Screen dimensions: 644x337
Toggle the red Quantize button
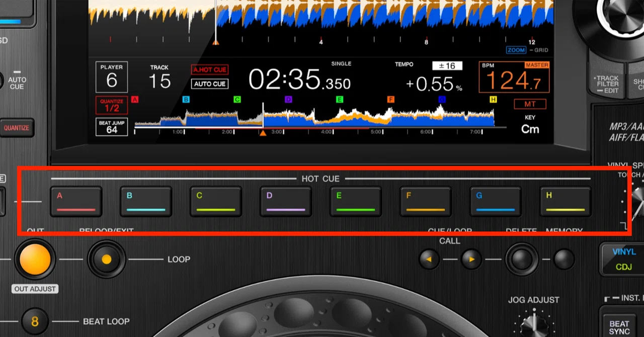[17, 128]
